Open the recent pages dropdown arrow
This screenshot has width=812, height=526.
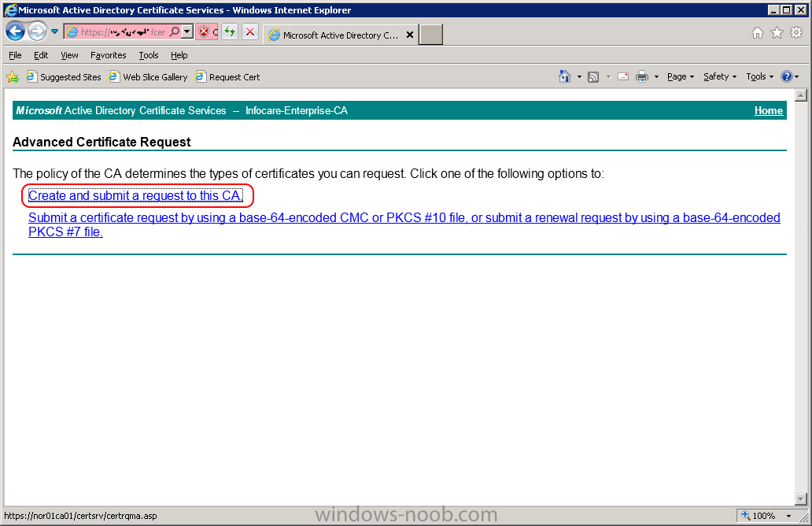54,31
